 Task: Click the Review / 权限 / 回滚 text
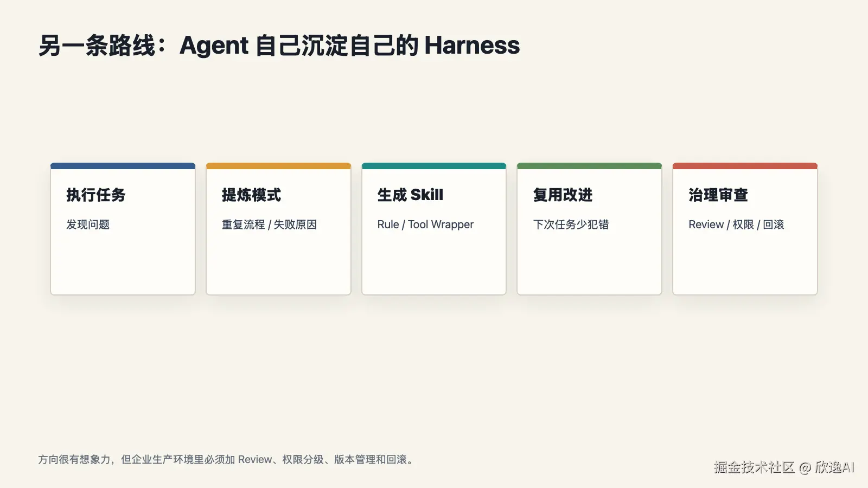(x=736, y=224)
